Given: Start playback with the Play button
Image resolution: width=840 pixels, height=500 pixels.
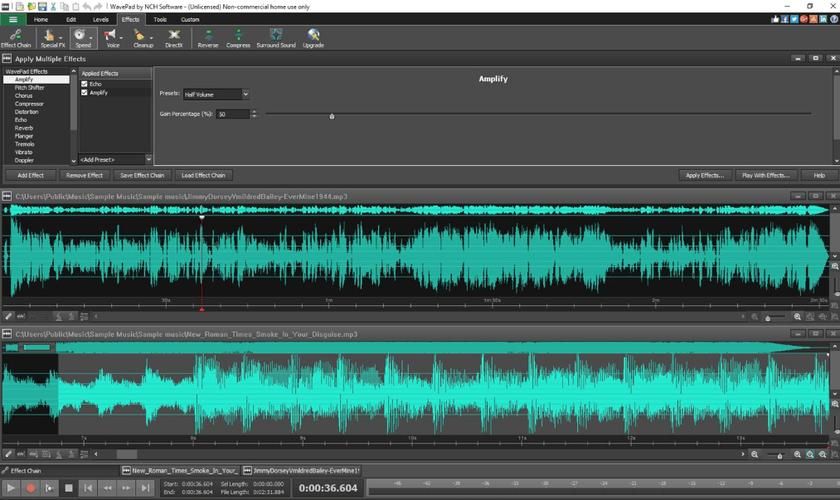Looking at the screenshot, I should point(11,488).
